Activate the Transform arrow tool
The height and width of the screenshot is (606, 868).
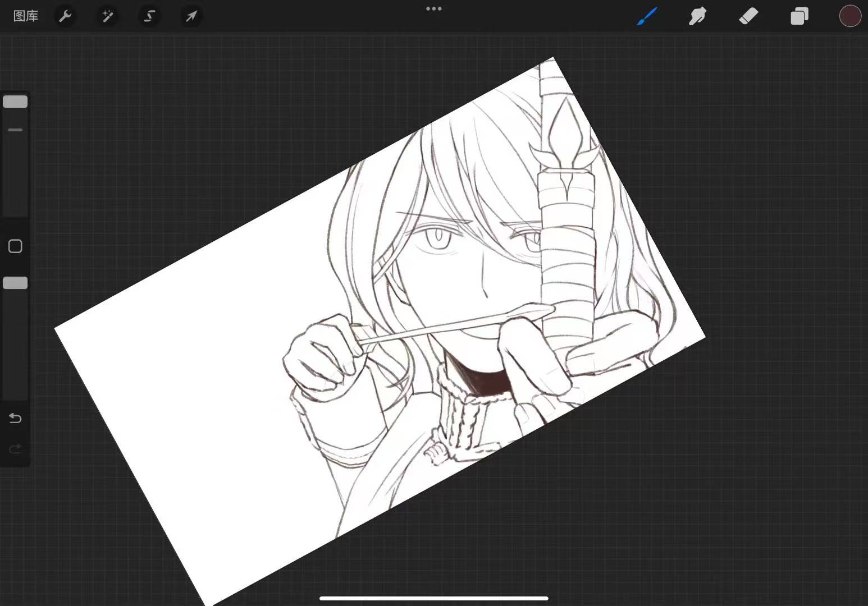[x=191, y=16]
